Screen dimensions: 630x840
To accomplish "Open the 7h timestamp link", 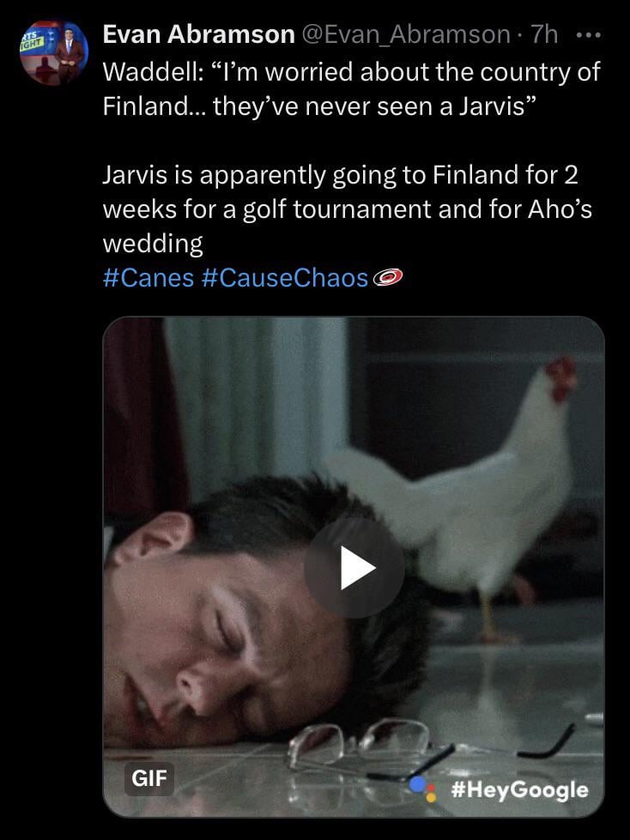I will [544, 35].
